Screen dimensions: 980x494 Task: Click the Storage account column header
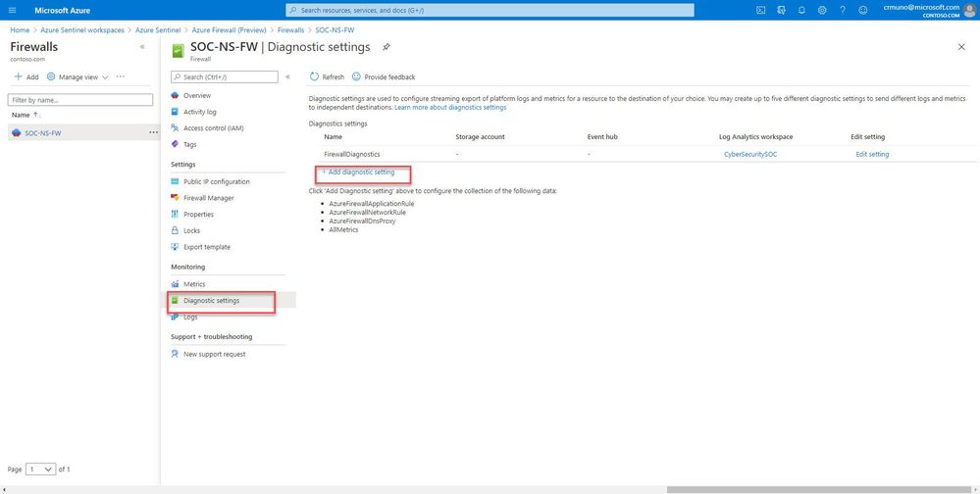coord(480,137)
